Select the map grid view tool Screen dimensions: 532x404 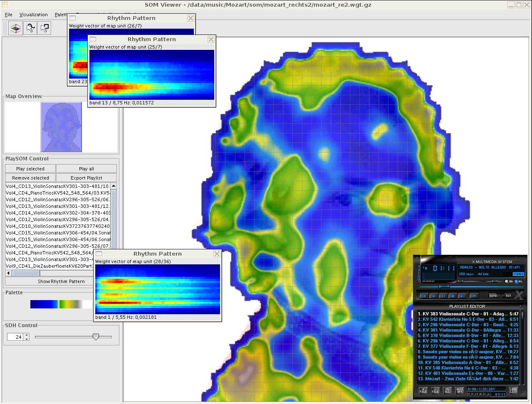point(16,28)
